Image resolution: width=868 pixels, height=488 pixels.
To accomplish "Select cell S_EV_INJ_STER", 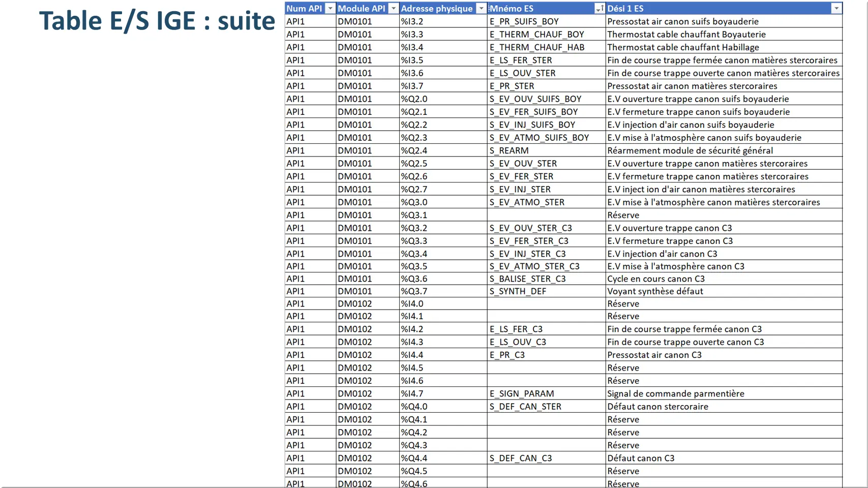I will coord(546,189).
